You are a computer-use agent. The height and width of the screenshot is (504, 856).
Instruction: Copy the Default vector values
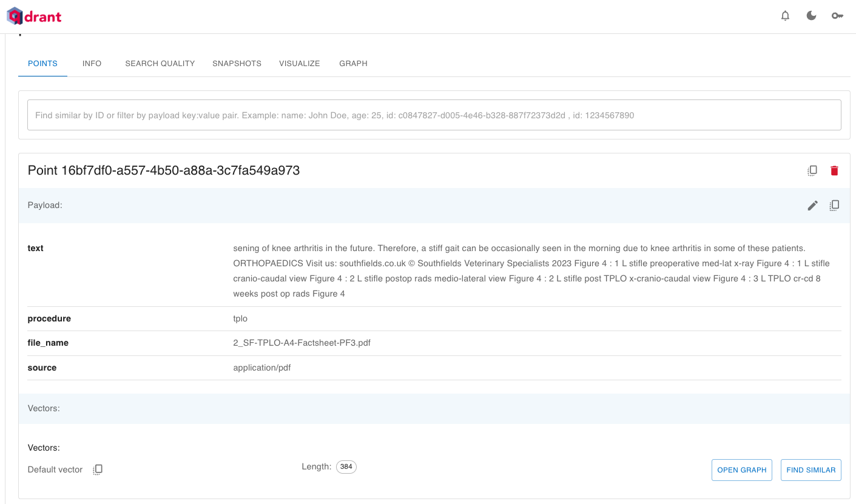click(x=98, y=469)
